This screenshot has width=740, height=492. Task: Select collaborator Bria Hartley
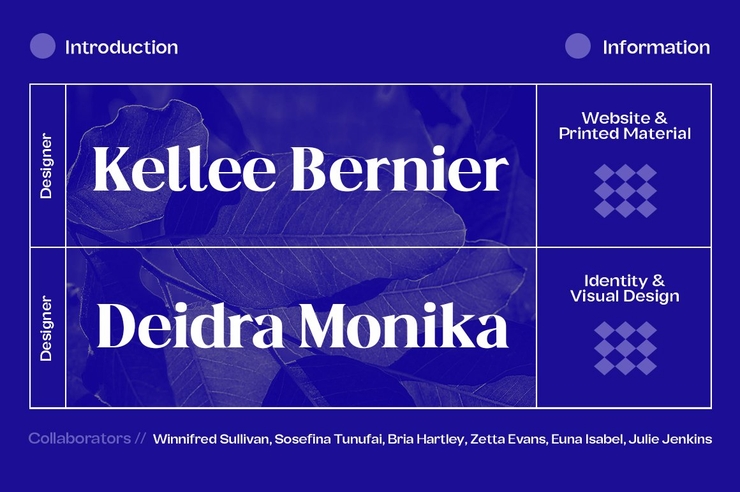pos(426,439)
